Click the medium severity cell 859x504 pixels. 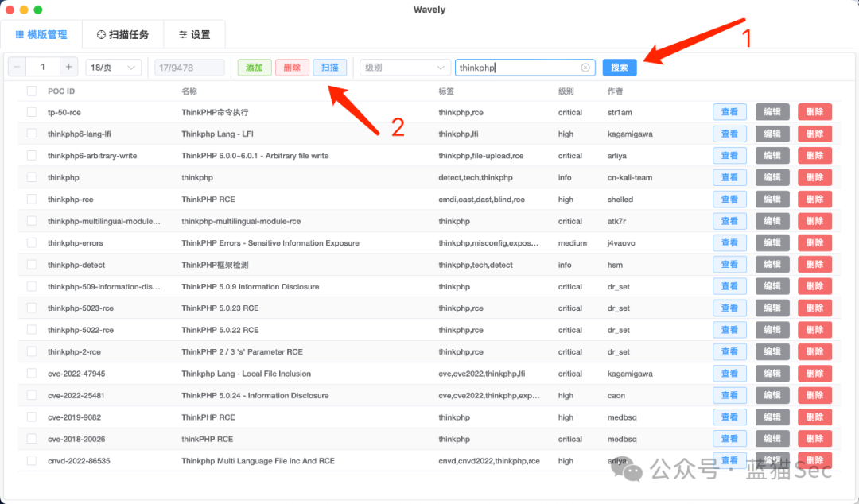[573, 242]
